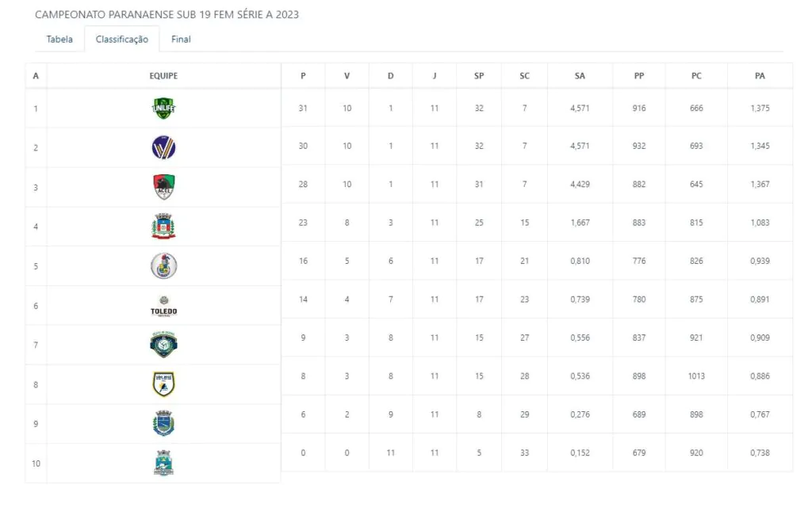Click the Toledo team logo
The width and height of the screenshot is (812, 519).
pyautogui.click(x=163, y=306)
